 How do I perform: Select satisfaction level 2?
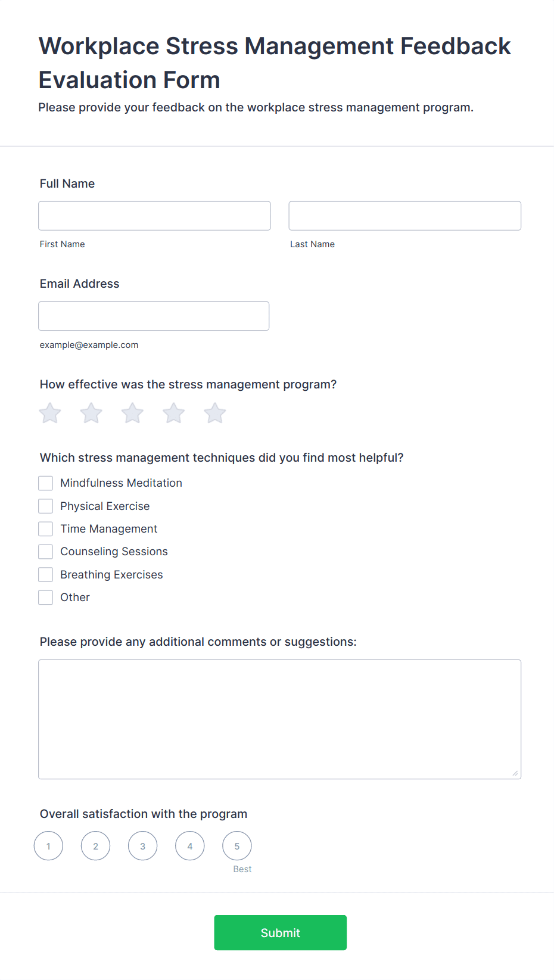95,845
